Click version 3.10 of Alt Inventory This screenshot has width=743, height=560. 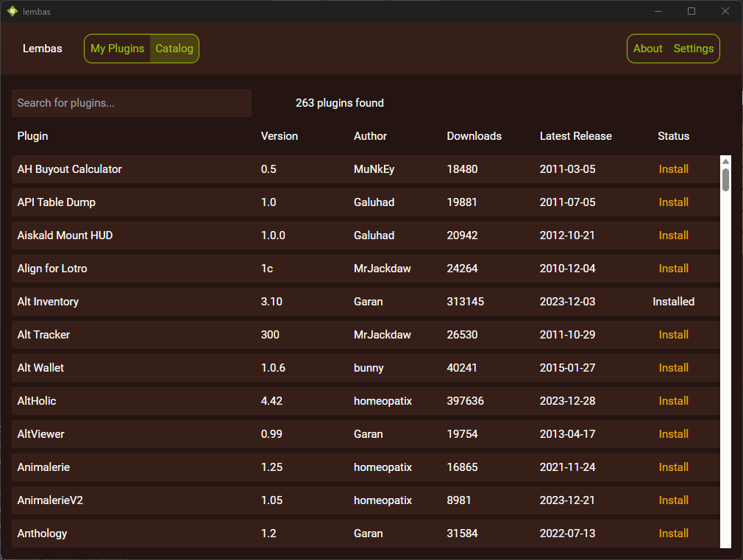271,302
